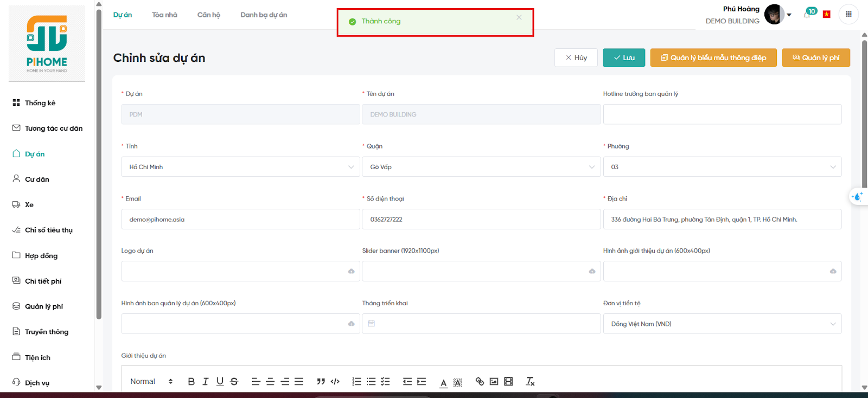Click the clear formatting icon

tap(530, 382)
